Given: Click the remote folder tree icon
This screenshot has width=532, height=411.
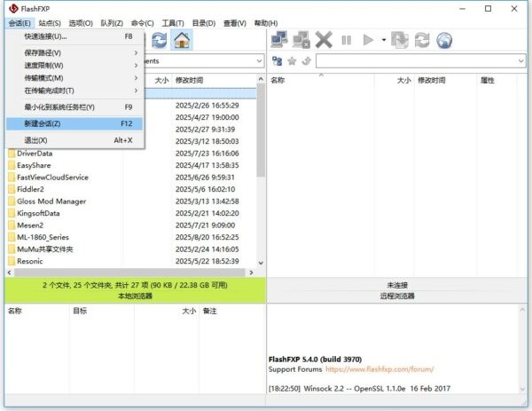Looking at the screenshot, I should click(x=278, y=61).
